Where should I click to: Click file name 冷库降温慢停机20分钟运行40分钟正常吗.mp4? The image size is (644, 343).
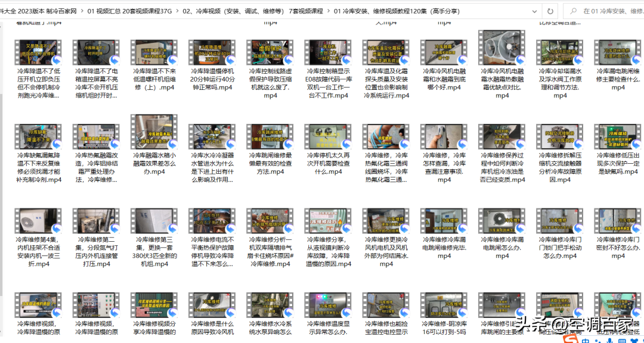pyautogui.click(x=212, y=79)
